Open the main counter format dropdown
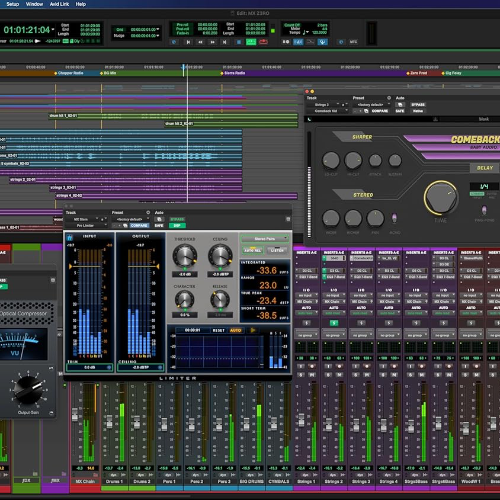Screen dimensions: 500x500 (x=53, y=30)
